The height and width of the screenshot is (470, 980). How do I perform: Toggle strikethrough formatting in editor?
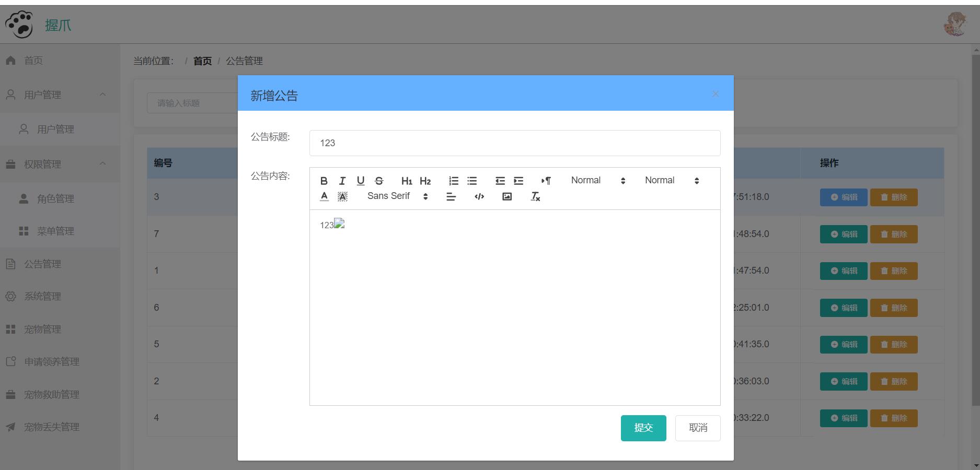[379, 181]
